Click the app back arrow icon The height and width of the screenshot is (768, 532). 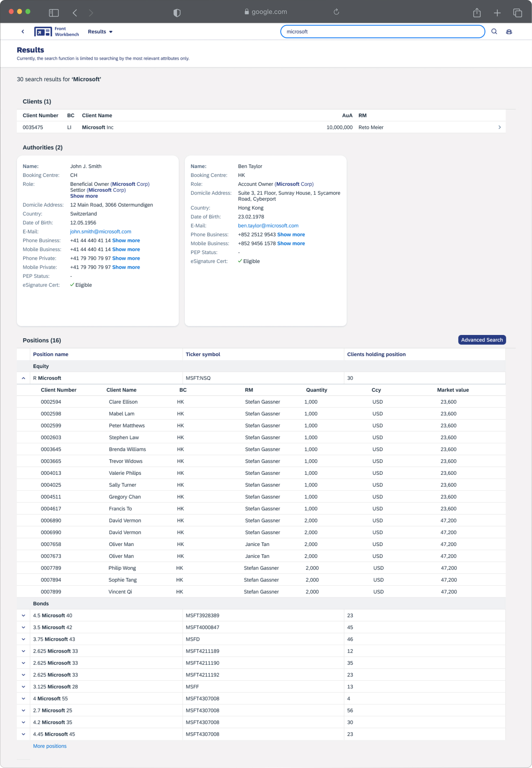point(23,32)
